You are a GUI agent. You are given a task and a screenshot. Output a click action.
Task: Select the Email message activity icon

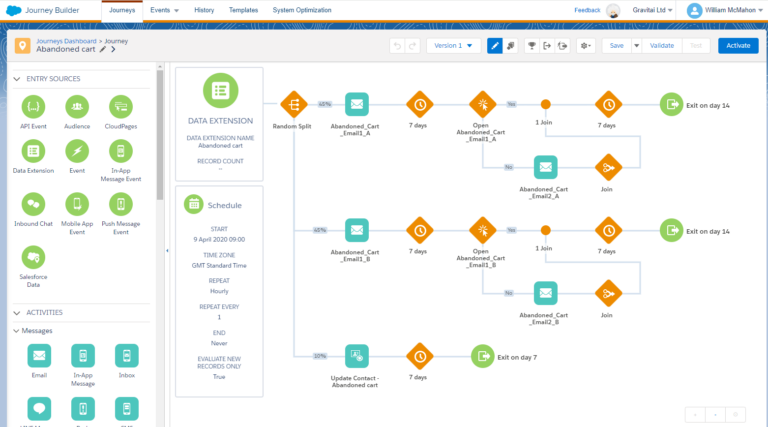pyautogui.click(x=39, y=355)
